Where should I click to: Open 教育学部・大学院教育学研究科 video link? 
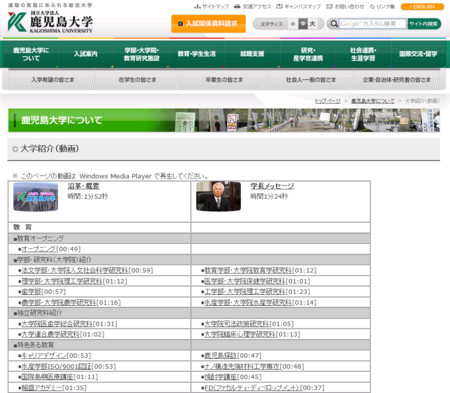point(248,270)
